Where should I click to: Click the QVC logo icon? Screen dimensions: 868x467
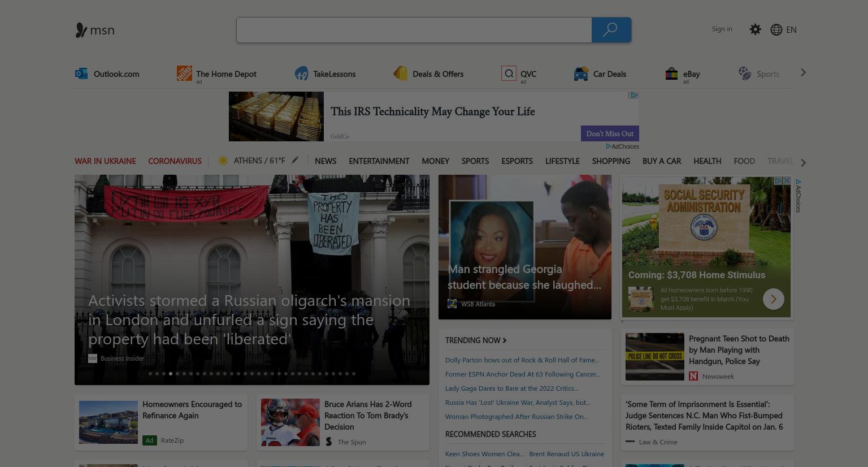[x=509, y=73]
